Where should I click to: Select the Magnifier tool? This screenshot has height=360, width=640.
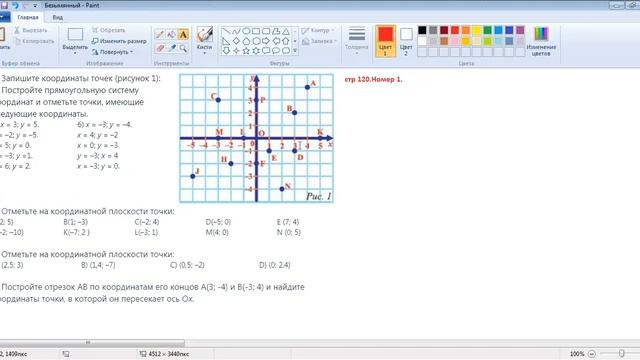(x=183, y=48)
